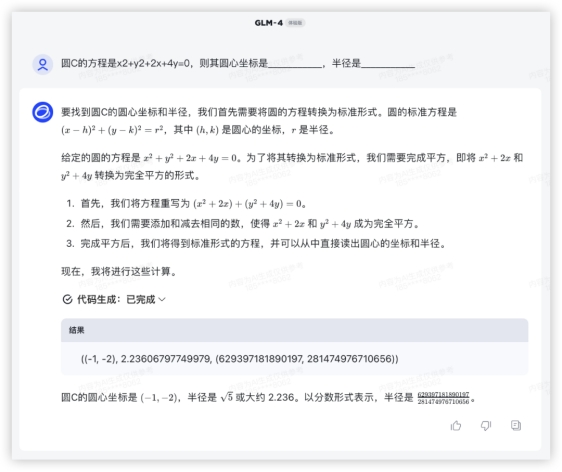Click the GLM-4 title at top
This screenshot has height=472, width=562.
(x=268, y=23)
